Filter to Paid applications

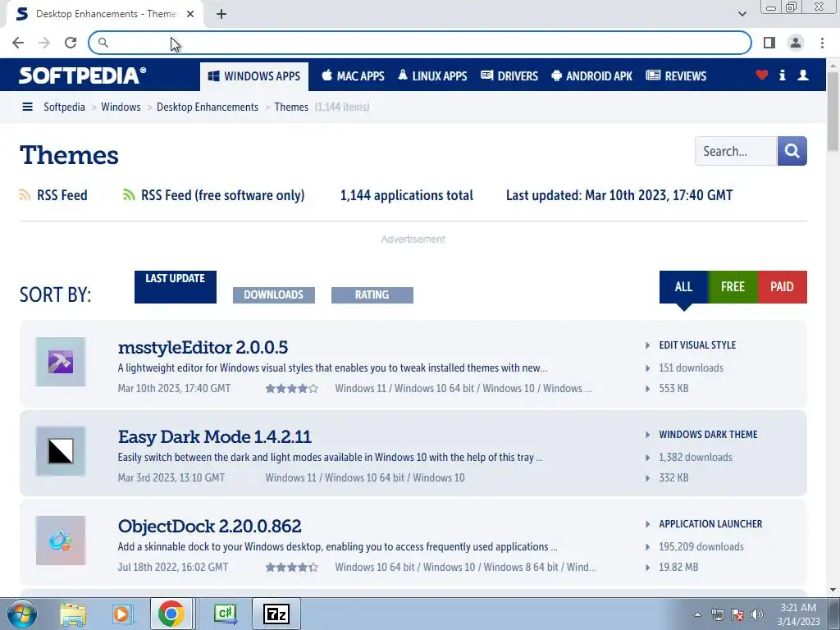[782, 287]
